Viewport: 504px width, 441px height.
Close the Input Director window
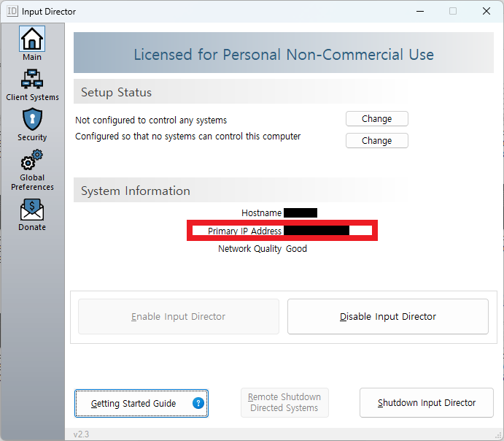(x=486, y=11)
